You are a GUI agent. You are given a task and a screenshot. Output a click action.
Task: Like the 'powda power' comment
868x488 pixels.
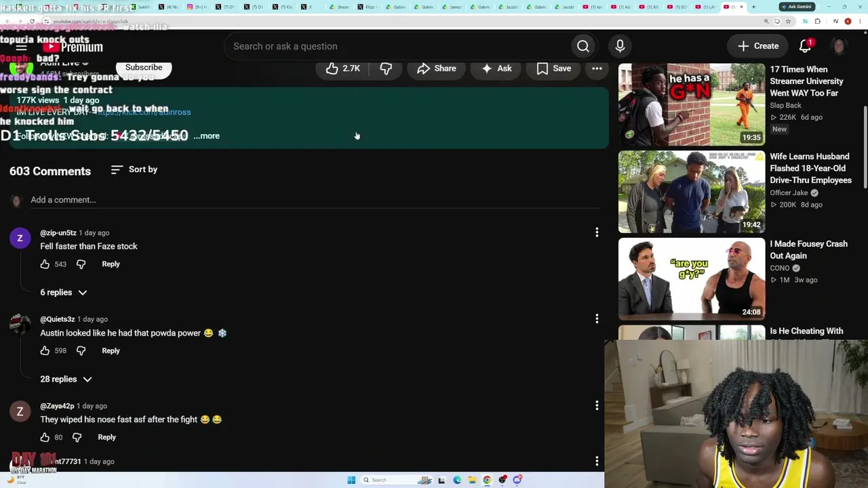45,351
